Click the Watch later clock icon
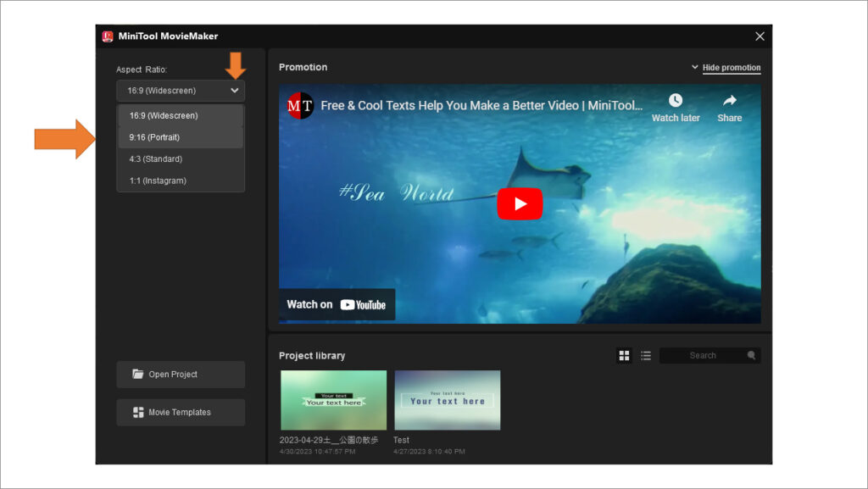This screenshot has width=868, height=489. [676, 99]
